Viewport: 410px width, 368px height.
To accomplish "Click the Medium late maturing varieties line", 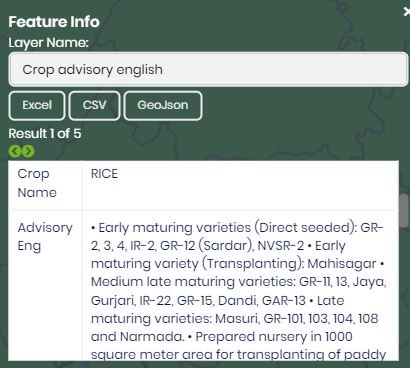I will click(238, 282).
